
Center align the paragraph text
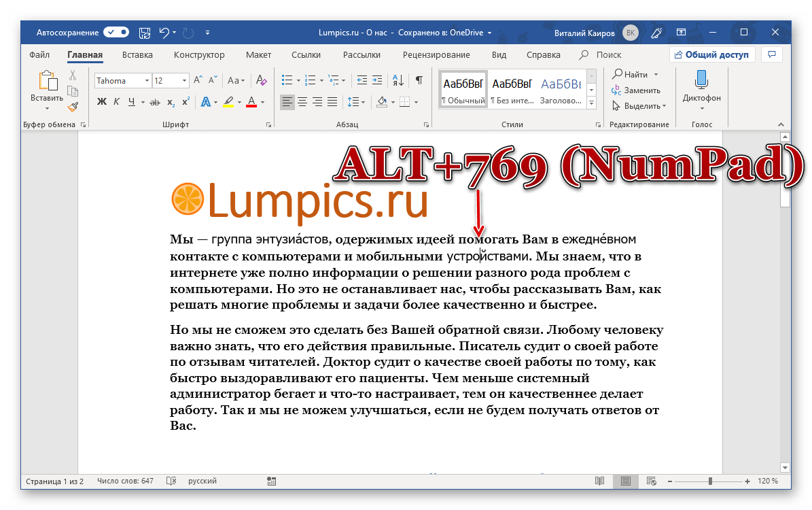pos(302,102)
